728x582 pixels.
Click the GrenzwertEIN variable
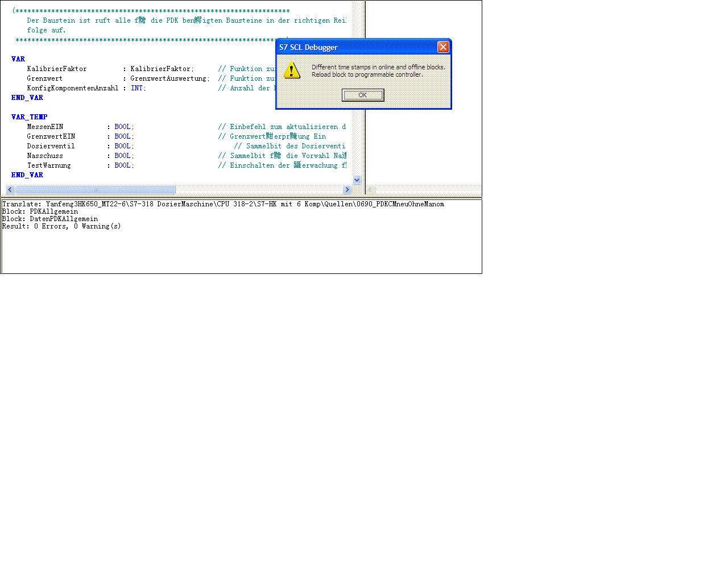click(x=51, y=136)
